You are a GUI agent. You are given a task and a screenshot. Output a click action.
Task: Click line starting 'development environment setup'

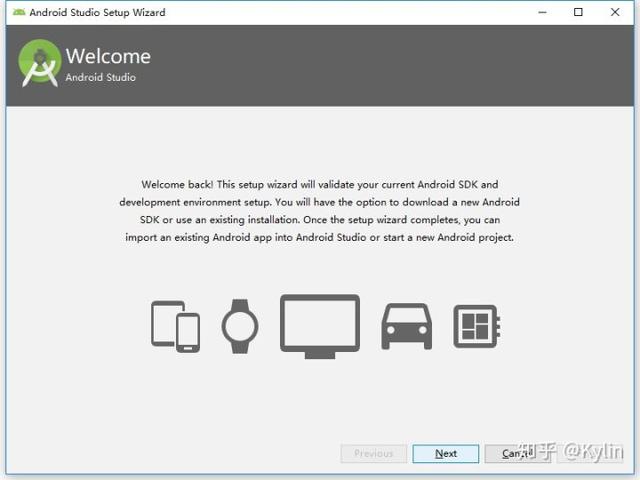[x=319, y=202]
